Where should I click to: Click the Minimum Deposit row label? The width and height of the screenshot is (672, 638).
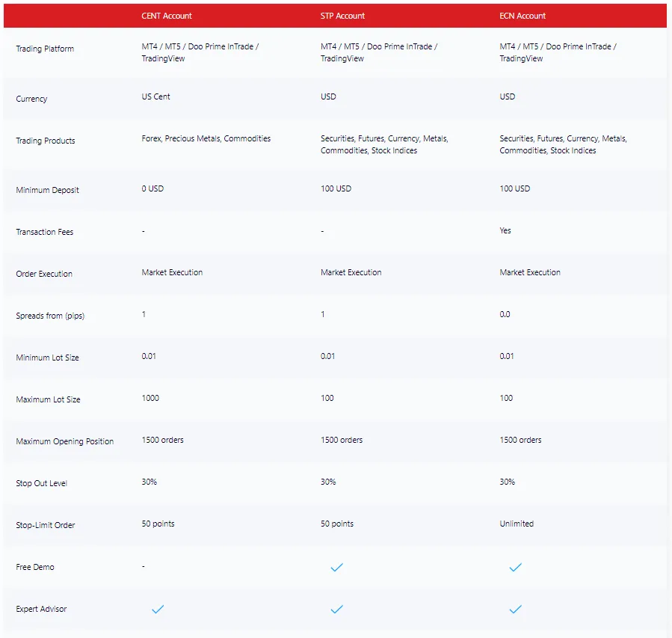tap(47, 190)
